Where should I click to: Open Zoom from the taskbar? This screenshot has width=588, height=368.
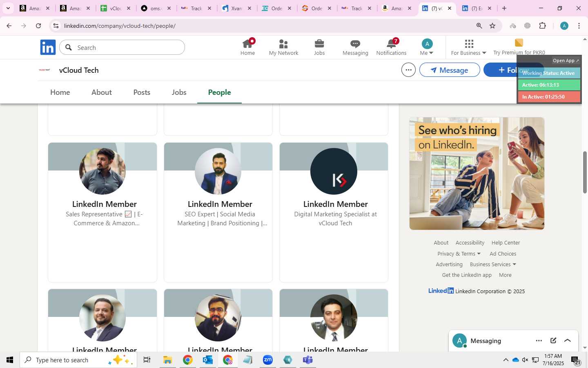(267, 360)
